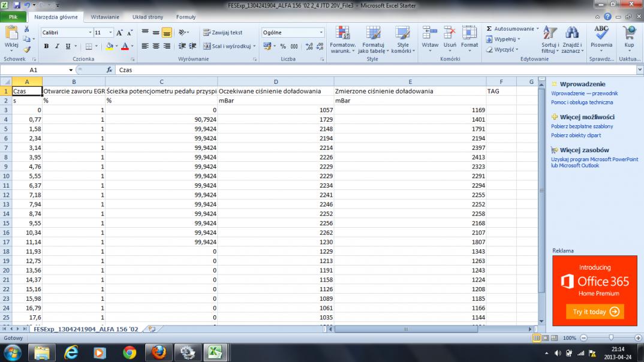
Task: Select the Firefox icon in taskbar
Action: click(158, 351)
